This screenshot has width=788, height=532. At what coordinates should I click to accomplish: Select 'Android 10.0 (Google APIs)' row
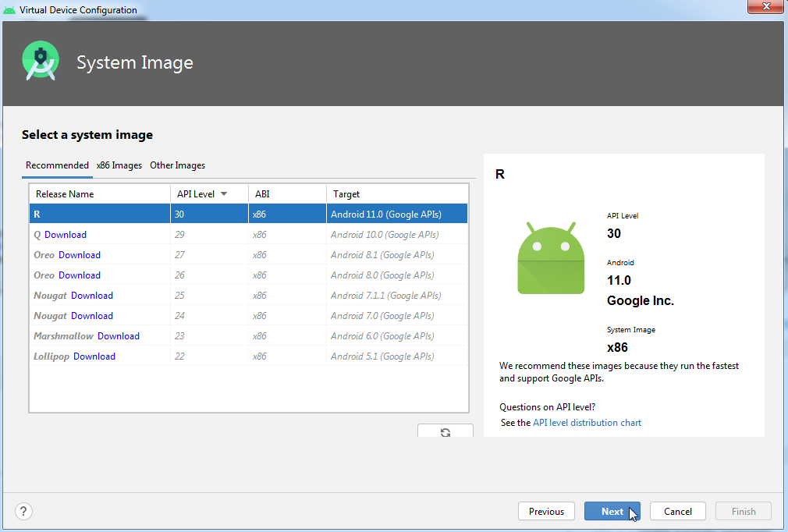click(x=248, y=235)
